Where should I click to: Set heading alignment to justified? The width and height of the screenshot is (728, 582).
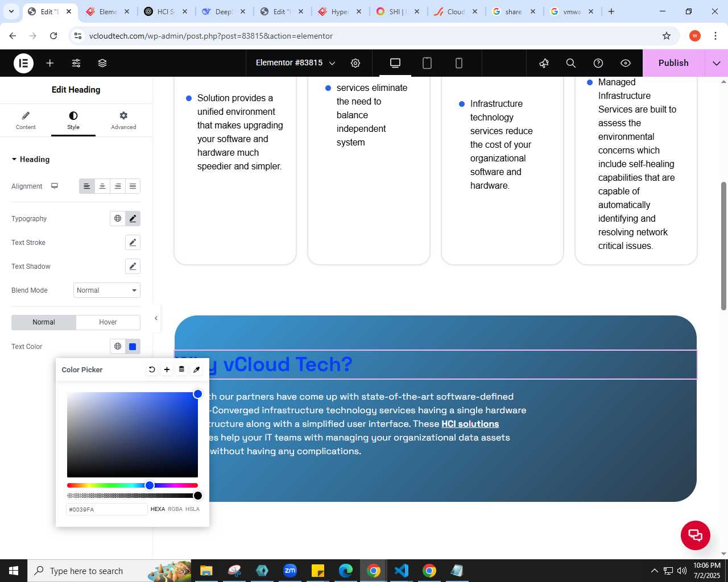(x=133, y=186)
